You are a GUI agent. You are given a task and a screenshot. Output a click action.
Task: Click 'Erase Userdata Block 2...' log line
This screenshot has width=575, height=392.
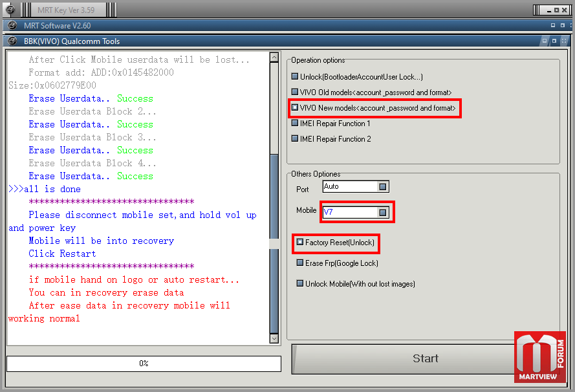[92, 111]
